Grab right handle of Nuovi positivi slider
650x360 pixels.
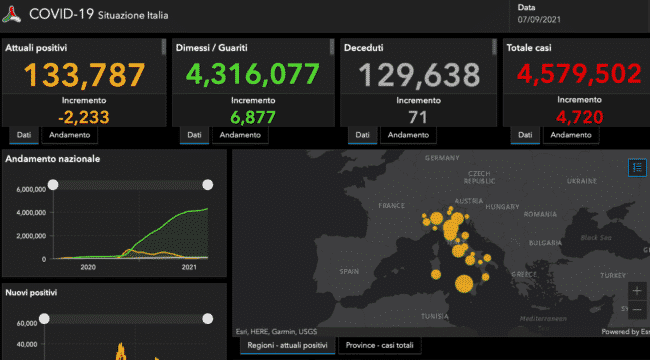tap(208, 319)
